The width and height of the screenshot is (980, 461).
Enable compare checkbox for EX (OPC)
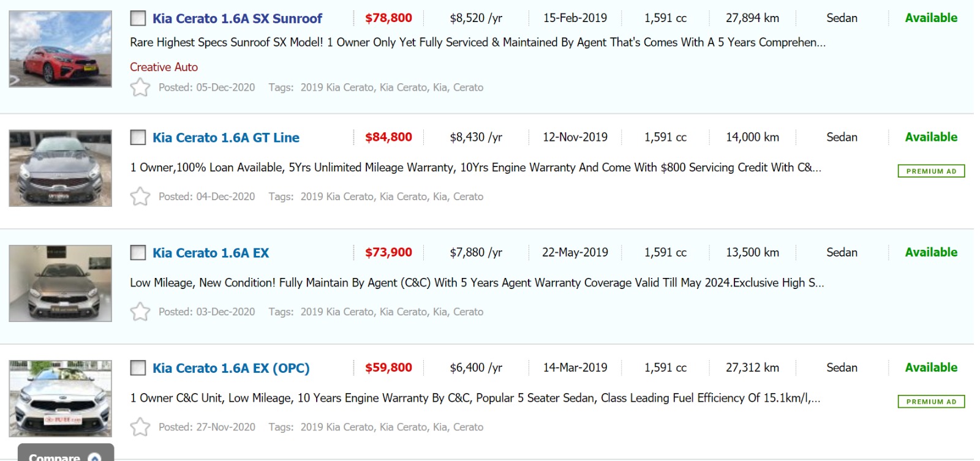coord(138,368)
